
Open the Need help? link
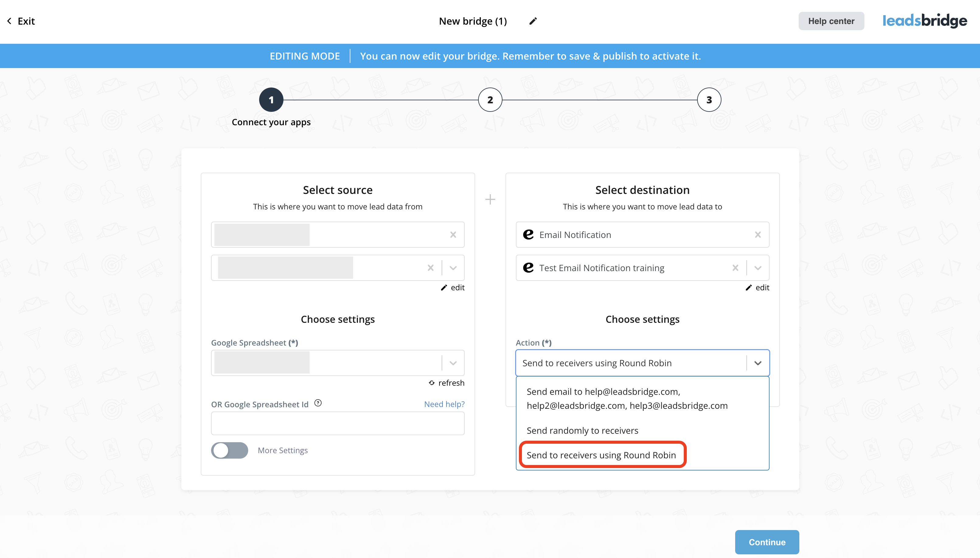pos(444,404)
